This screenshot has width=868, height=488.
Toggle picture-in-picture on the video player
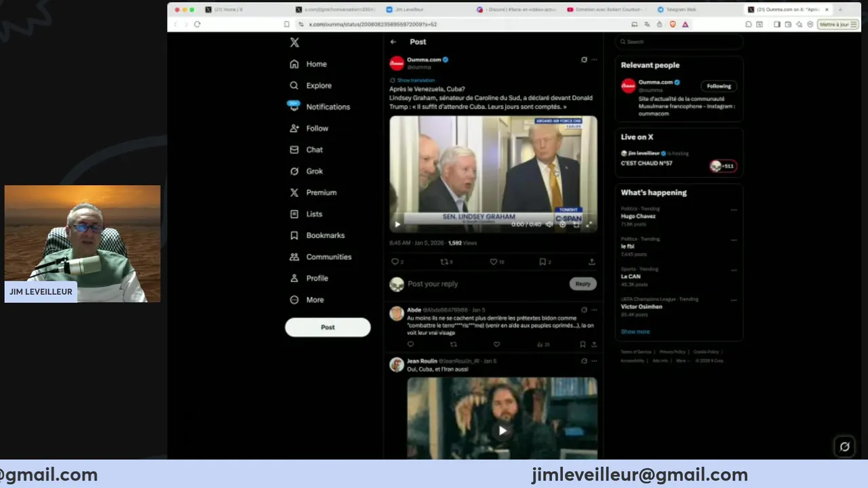coord(576,224)
